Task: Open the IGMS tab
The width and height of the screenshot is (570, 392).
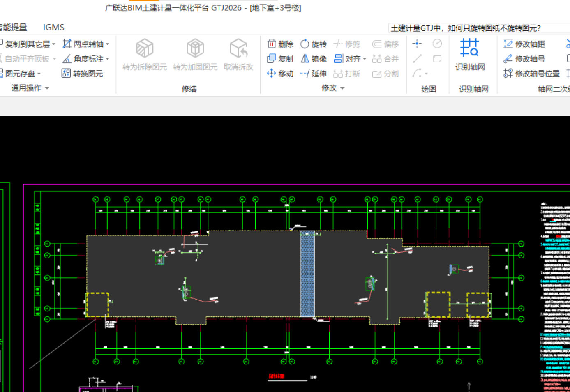Action: tap(54, 27)
